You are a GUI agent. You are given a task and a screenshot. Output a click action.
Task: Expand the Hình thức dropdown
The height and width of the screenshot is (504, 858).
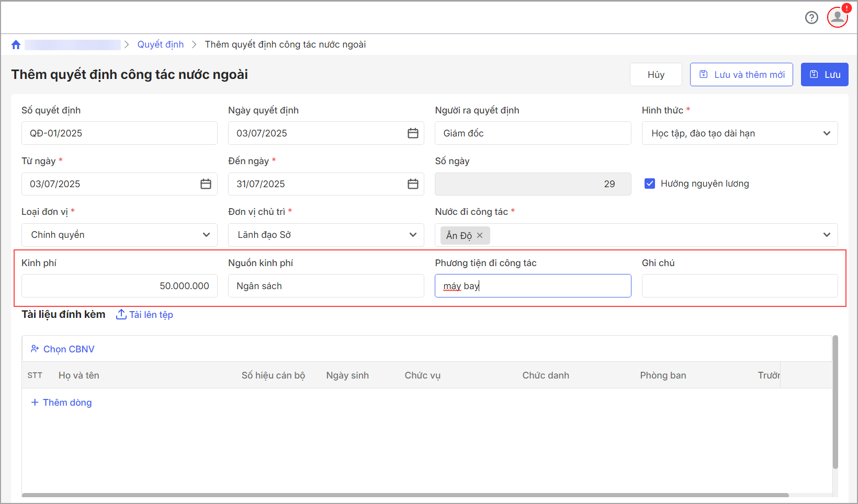[827, 133]
